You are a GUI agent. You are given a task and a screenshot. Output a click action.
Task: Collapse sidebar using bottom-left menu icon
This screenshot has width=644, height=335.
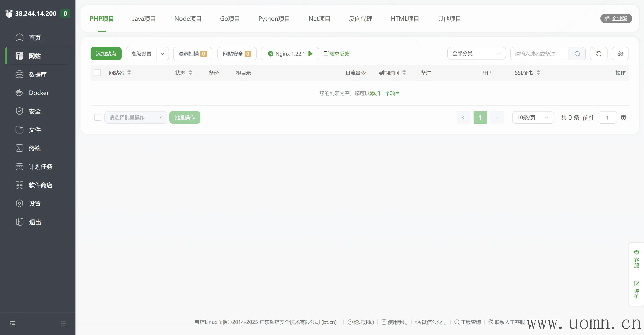click(x=13, y=324)
